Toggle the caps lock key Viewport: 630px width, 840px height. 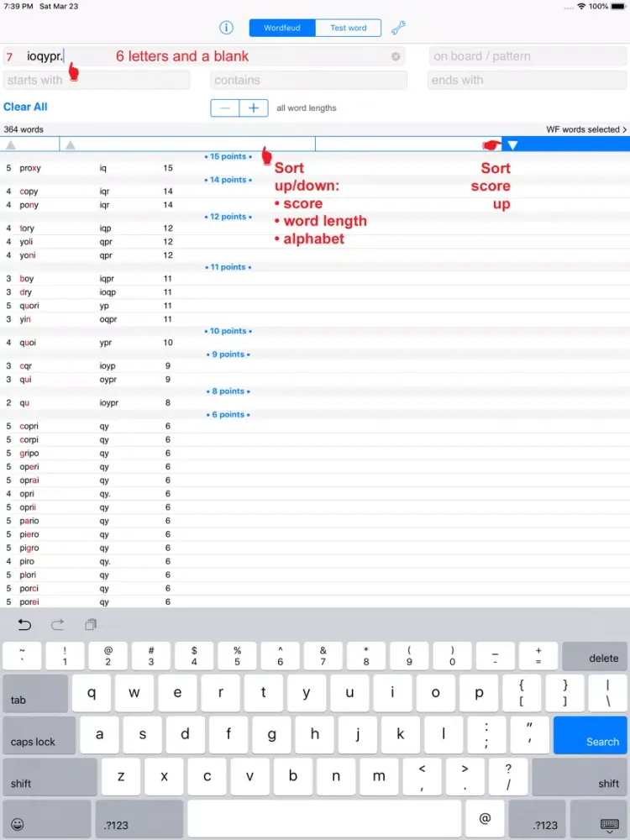39,735
